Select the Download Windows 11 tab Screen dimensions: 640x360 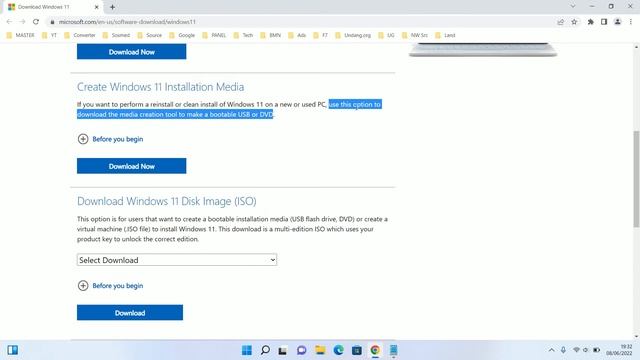pyautogui.click(x=53, y=7)
